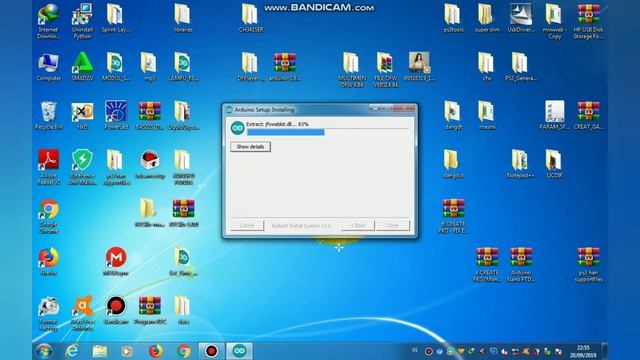Switch to Arduino installer taskbar button
640x360 pixels.
click(x=239, y=351)
